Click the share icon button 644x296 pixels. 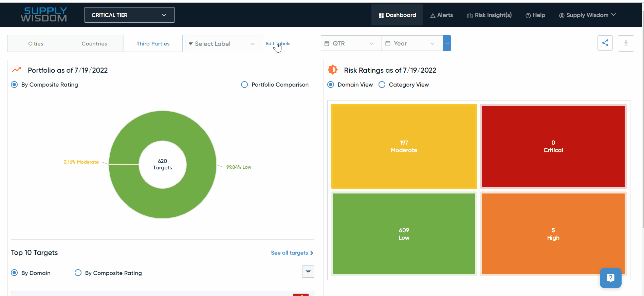[x=605, y=43]
